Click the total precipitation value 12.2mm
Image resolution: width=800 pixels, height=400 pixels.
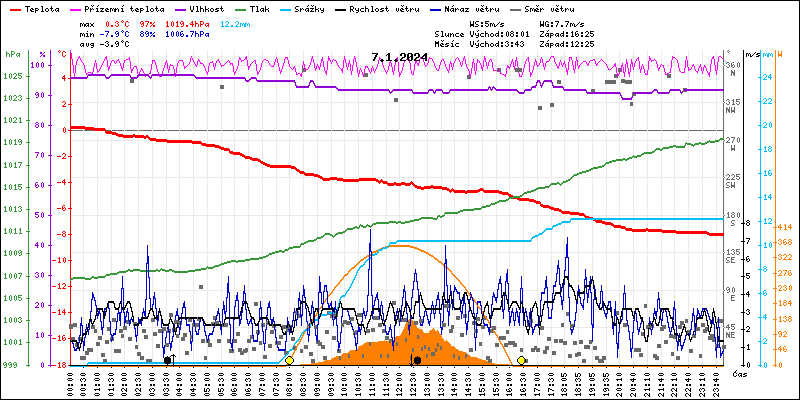(236, 23)
